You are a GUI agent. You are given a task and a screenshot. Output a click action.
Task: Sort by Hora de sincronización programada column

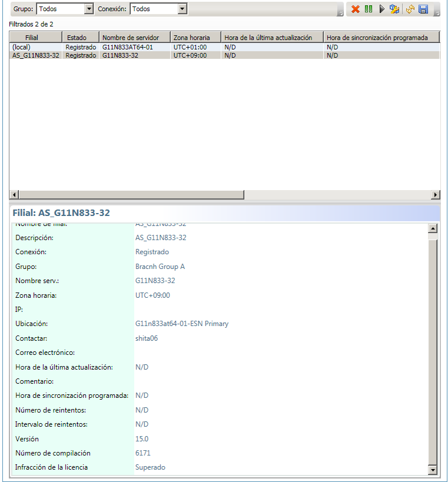coord(381,38)
